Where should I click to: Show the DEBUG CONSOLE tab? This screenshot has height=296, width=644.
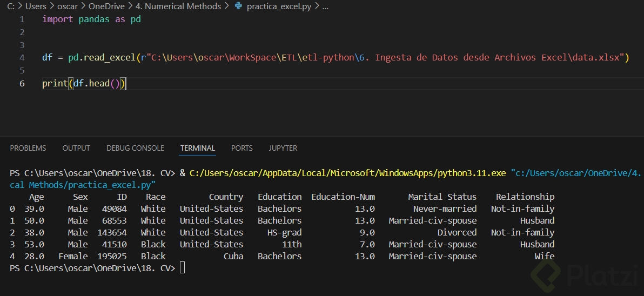coord(135,148)
